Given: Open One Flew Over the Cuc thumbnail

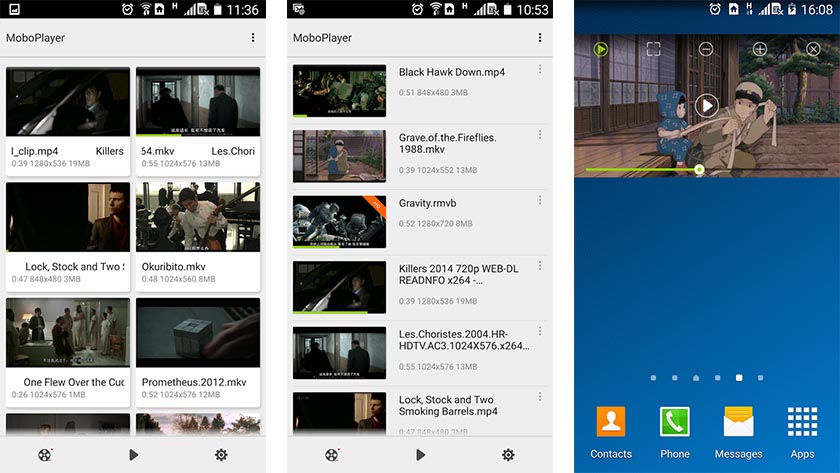Looking at the screenshot, I should 68,333.
